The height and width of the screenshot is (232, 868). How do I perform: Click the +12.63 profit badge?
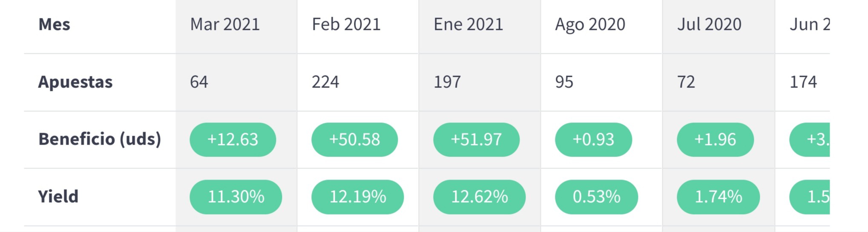pyautogui.click(x=233, y=139)
